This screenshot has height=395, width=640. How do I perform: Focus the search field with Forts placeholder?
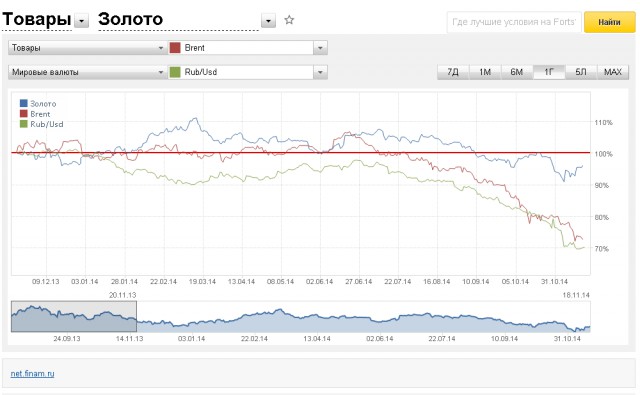pos(514,22)
